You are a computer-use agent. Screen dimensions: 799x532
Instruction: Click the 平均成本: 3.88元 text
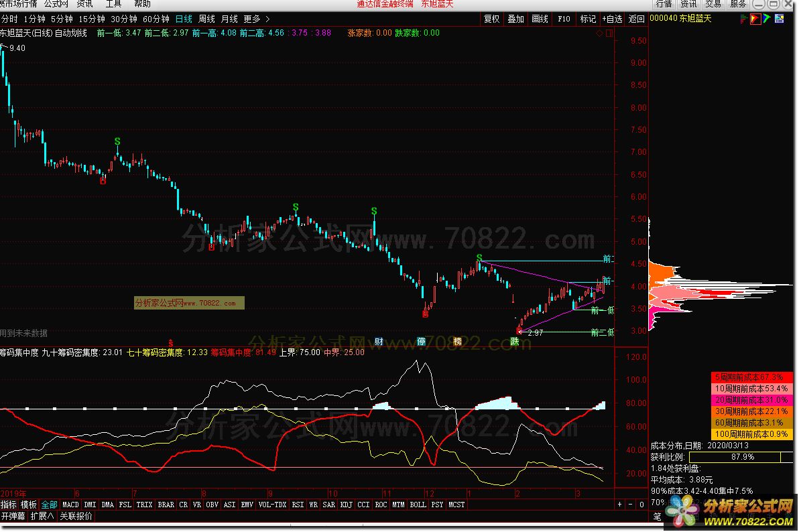[x=682, y=480]
